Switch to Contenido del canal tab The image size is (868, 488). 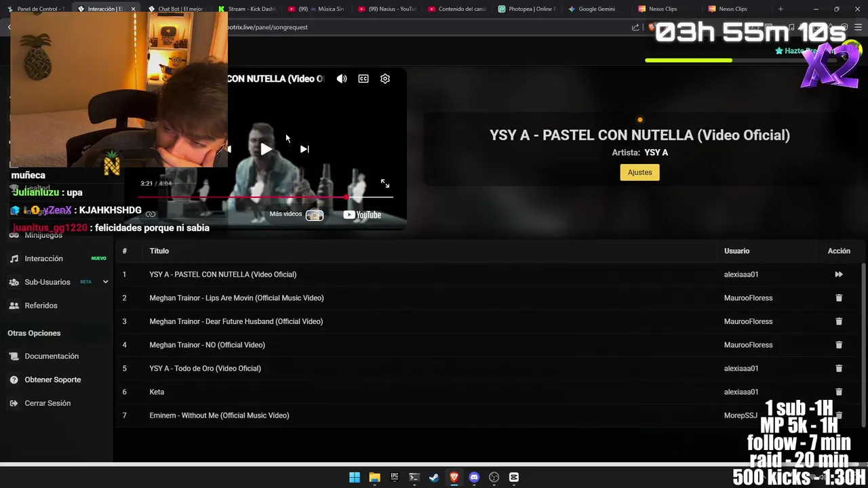pyautogui.click(x=458, y=9)
